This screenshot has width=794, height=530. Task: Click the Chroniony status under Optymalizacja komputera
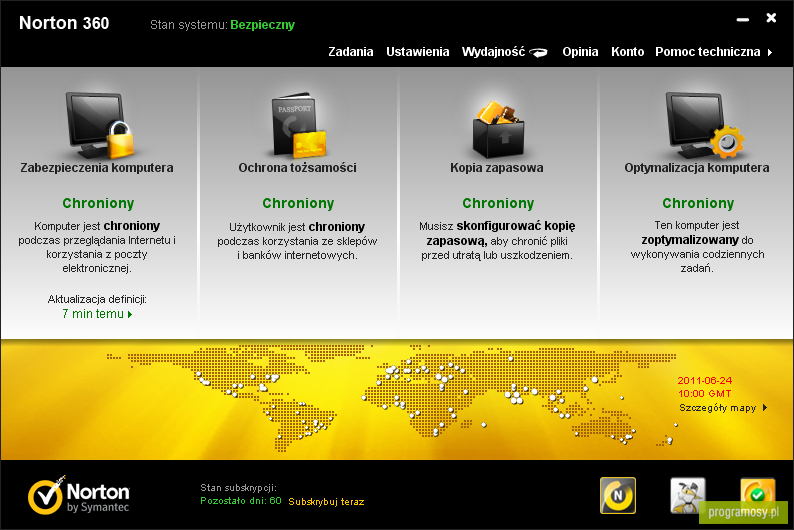pyautogui.click(x=698, y=203)
